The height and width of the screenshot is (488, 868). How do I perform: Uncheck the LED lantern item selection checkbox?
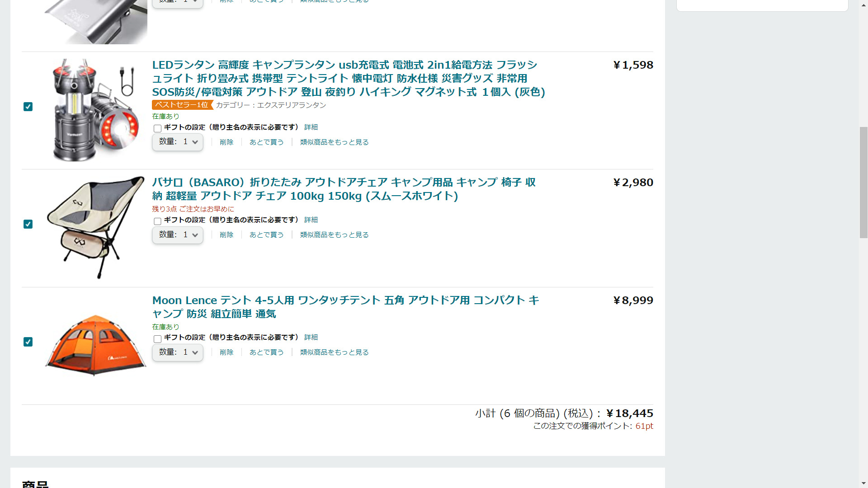click(28, 107)
